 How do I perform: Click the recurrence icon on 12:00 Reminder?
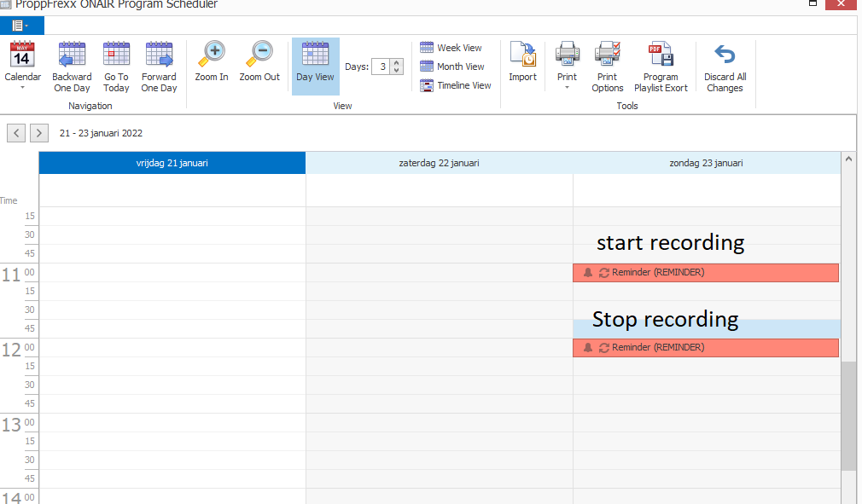point(603,348)
